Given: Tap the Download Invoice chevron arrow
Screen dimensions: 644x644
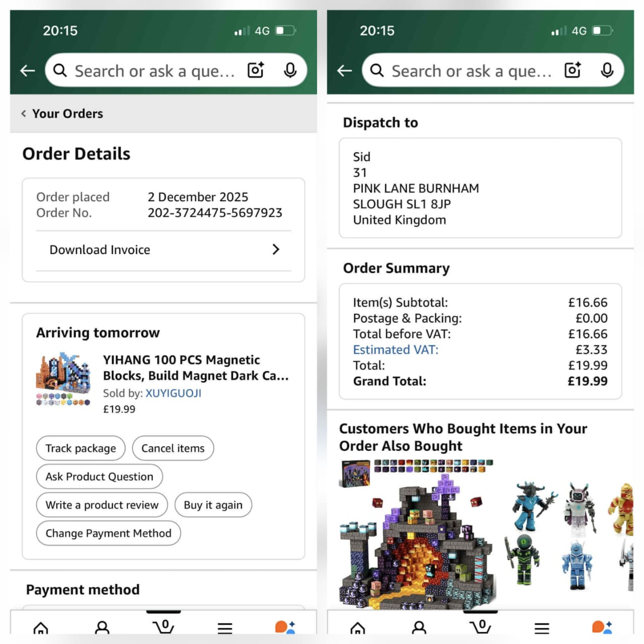Looking at the screenshot, I should coord(276,250).
